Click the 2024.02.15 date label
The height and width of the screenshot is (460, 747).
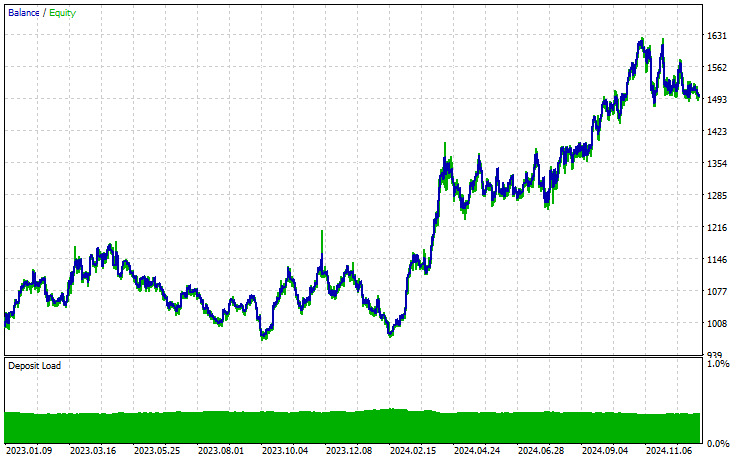click(x=413, y=450)
